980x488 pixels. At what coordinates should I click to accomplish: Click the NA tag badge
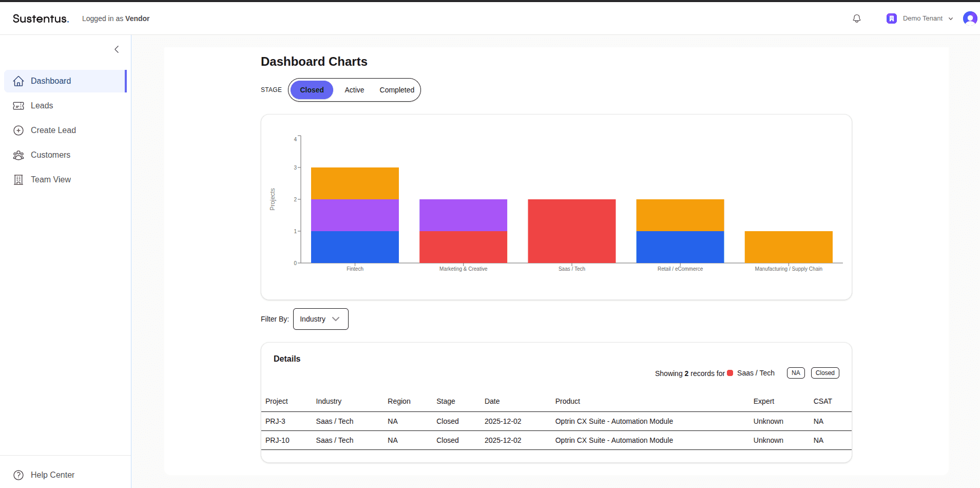[x=796, y=373]
